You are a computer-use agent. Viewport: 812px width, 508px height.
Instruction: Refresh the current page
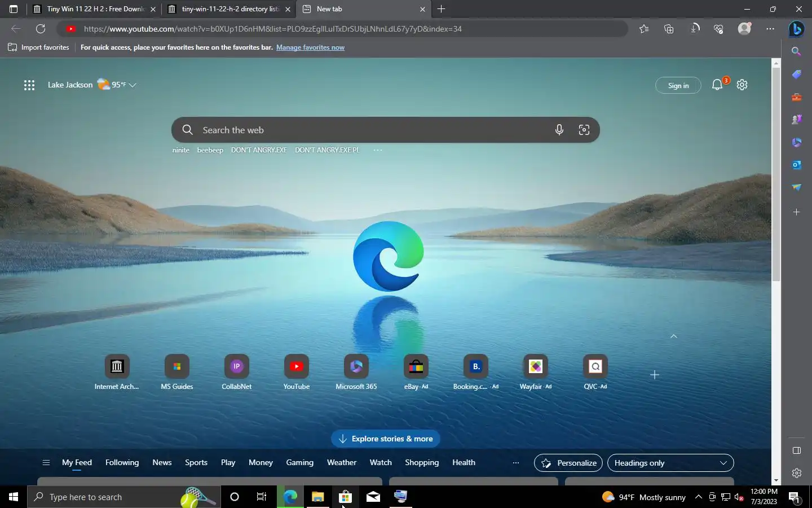tap(41, 29)
